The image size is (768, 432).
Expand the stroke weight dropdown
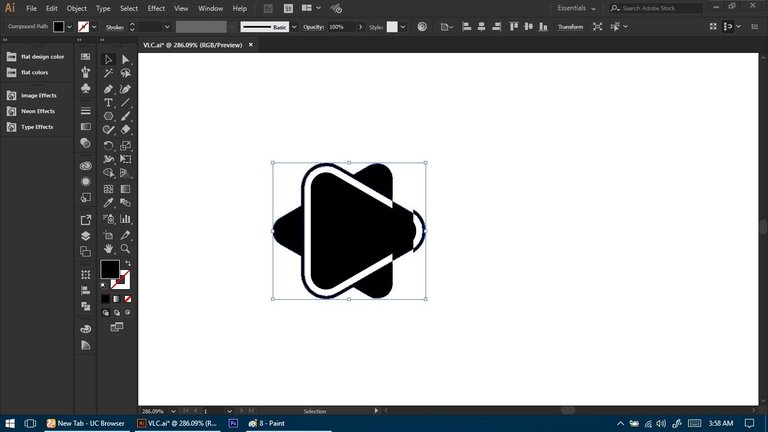point(167,27)
